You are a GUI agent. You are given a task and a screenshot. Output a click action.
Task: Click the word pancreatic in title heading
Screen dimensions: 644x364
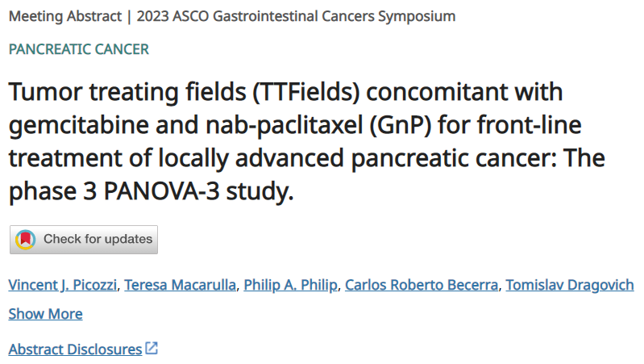tap(409, 158)
